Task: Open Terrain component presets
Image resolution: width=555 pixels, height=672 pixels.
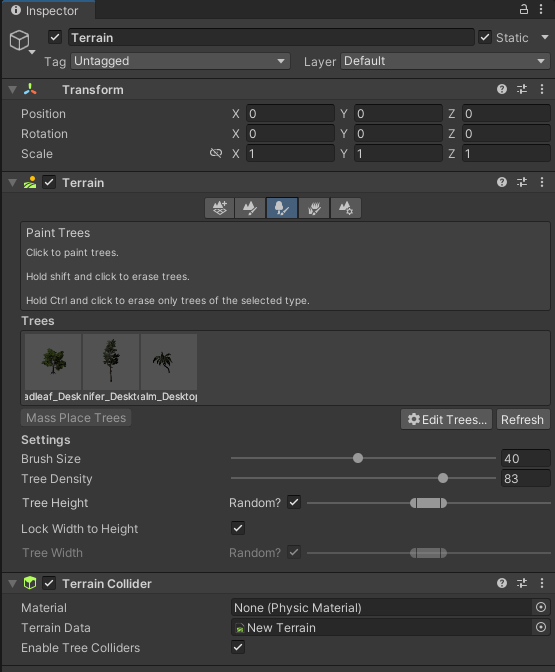Action: (522, 182)
